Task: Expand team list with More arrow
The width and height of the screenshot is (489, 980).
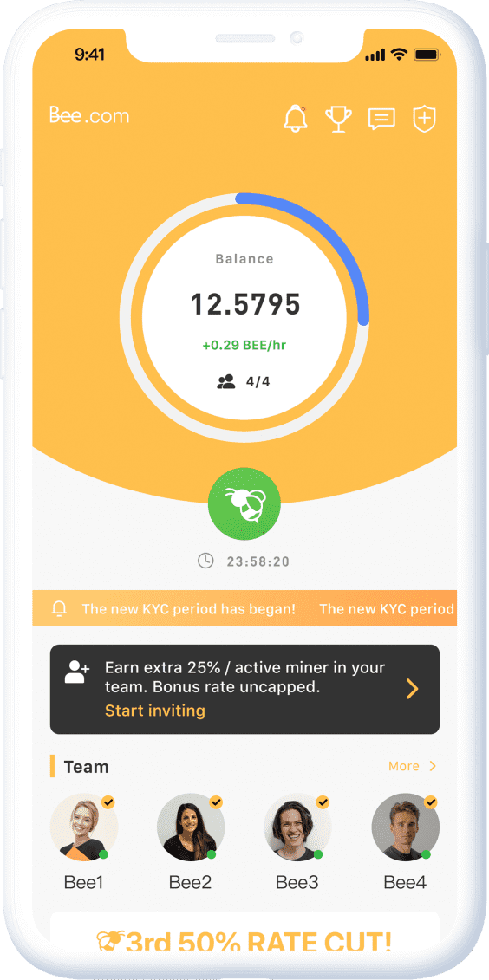Action: point(412,766)
